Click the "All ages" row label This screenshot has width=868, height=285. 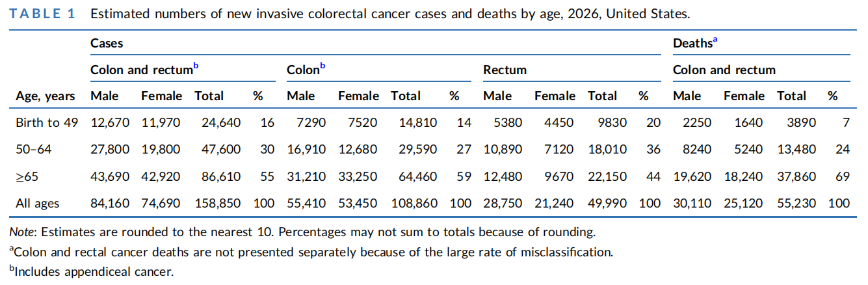[37, 203]
